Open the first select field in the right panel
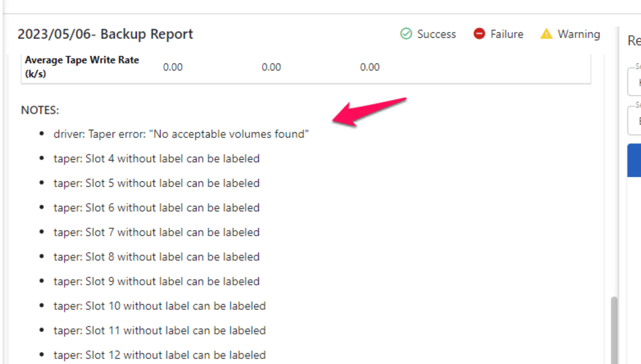Screen dimensions: 641x364 (635, 82)
